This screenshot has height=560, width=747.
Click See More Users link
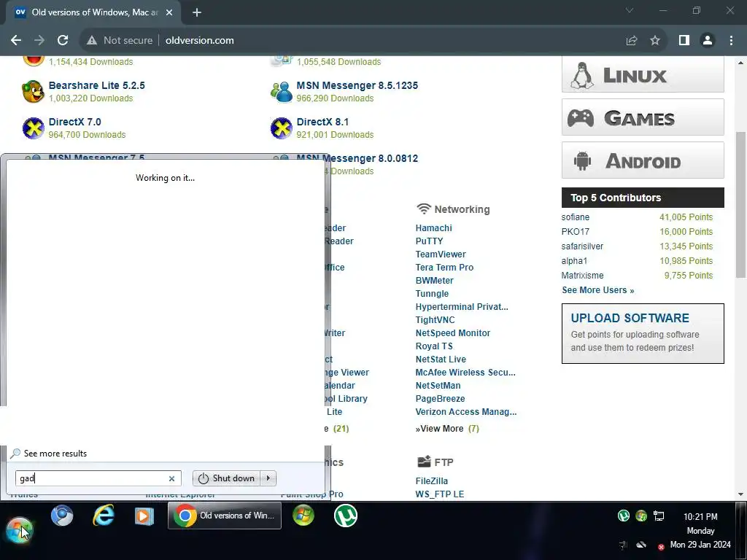pos(598,290)
